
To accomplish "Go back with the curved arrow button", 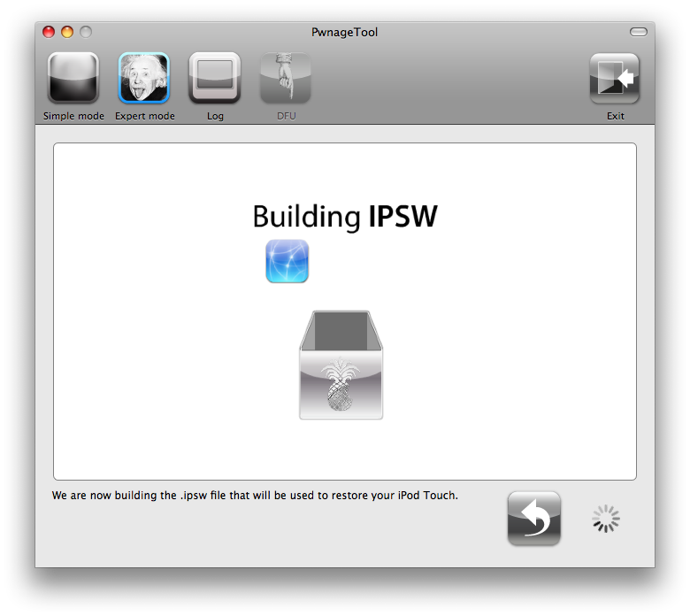I will [x=533, y=519].
